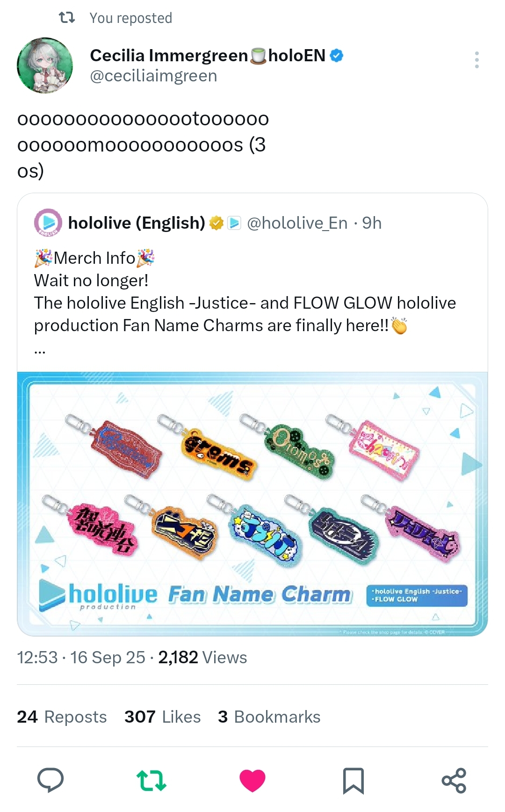Open the @ceciliaimgreen handle
The width and height of the screenshot is (505, 812).
point(153,76)
